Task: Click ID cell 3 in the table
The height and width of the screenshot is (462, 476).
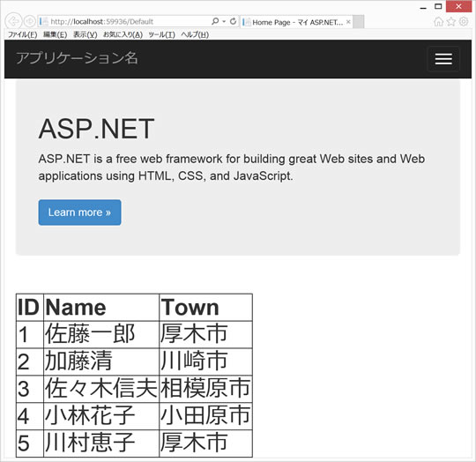Action: [30, 389]
